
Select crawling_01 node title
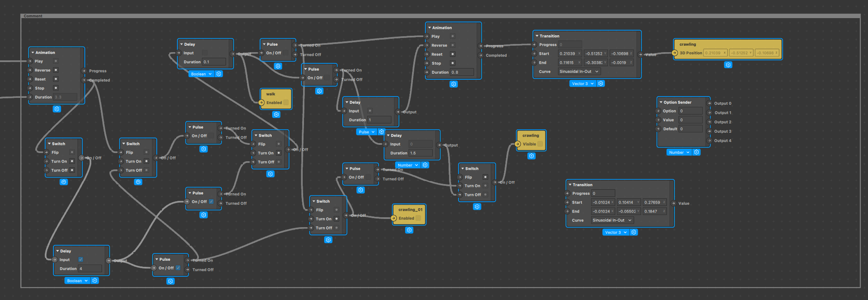coord(410,209)
